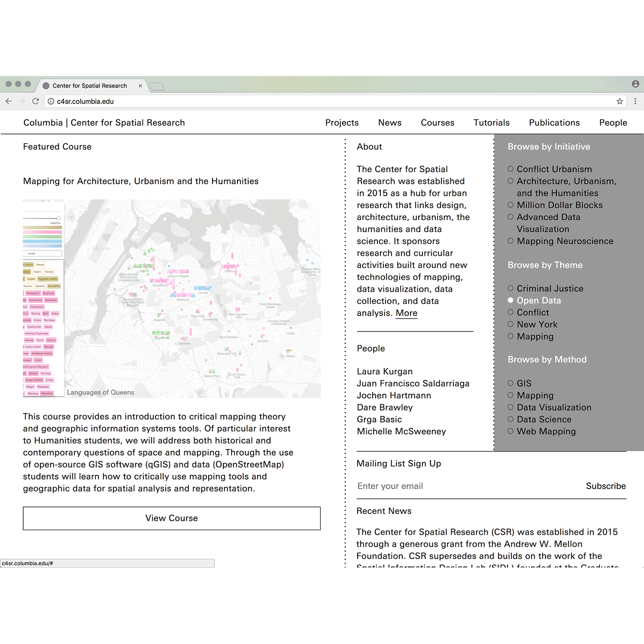This screenshot has width=644, height=644.
Task: Click the site info icon in address bar
Action: [51, 101]
